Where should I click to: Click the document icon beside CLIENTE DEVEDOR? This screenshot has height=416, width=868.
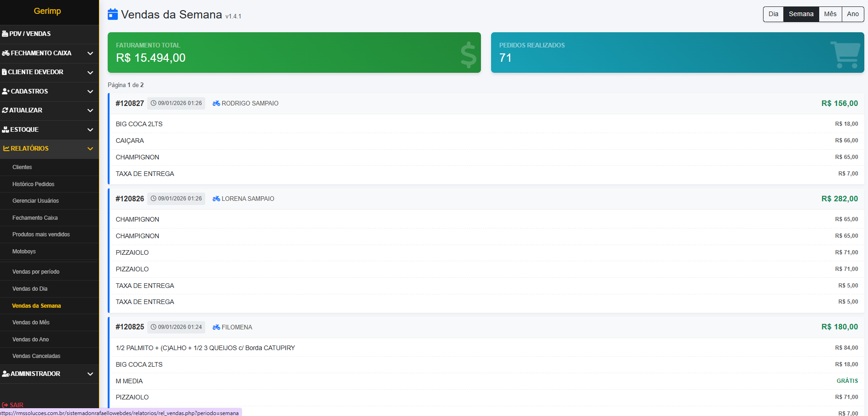[4, 72]
